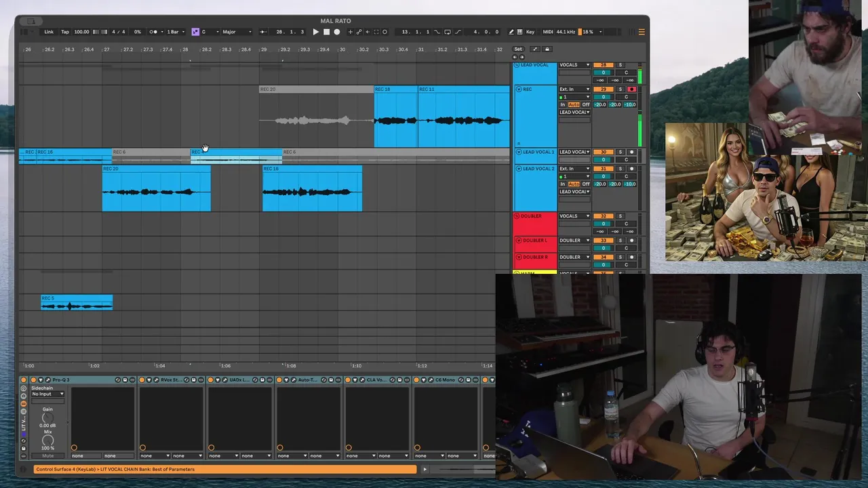Solo the DOUBLER L track
868x488 pixels.
pyautogui.click(x=620, y=241)
